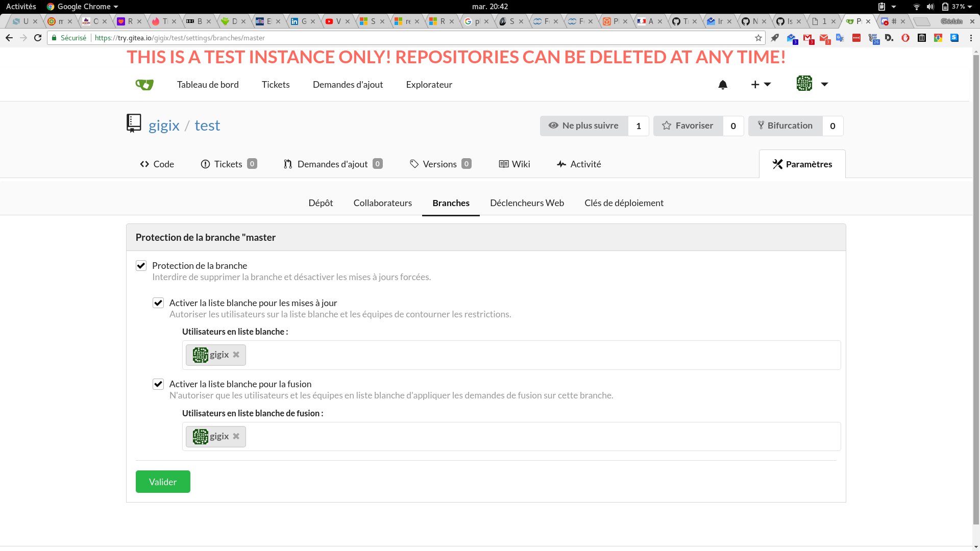Go back with the browser back arrow
980x551 pixels.
[x=9, y=38]
